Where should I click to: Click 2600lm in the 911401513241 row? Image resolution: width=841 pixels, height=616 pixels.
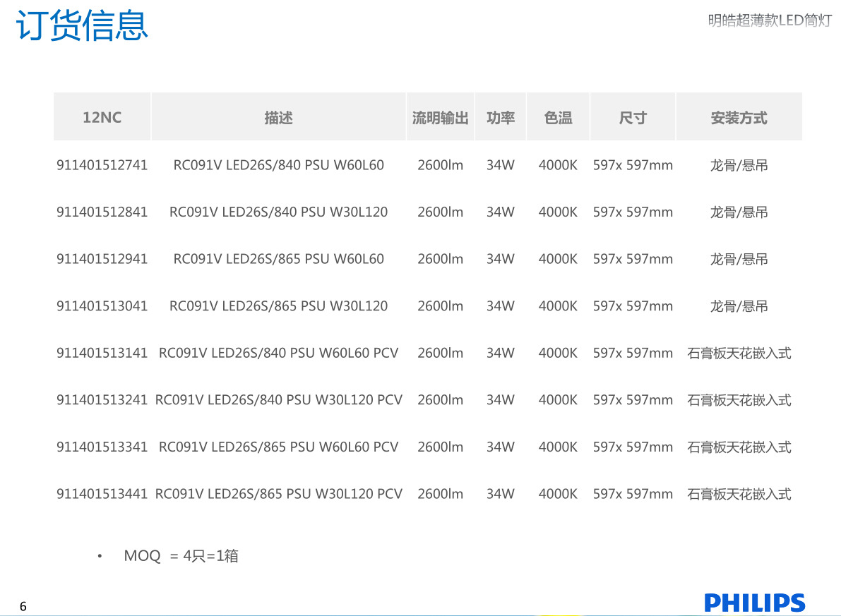click(441, 400)
